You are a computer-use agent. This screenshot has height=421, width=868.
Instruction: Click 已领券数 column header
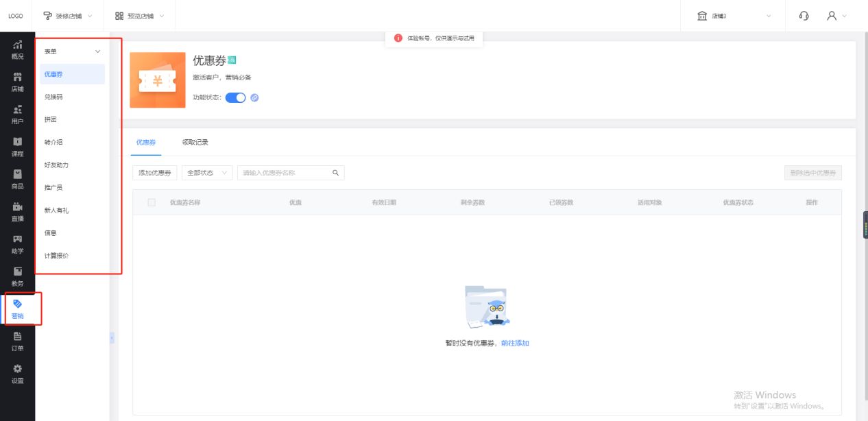pos(561,202)
